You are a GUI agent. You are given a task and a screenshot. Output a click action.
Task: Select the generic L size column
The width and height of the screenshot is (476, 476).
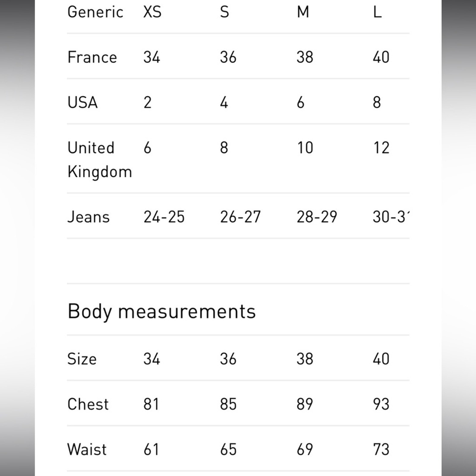pyautogui.click(x=377, y=12)
